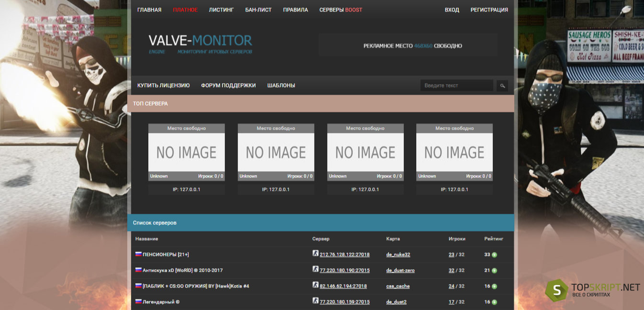
Task: Click game icon beside 77.220.180.159:27015
Action: [x=315, y=301]
